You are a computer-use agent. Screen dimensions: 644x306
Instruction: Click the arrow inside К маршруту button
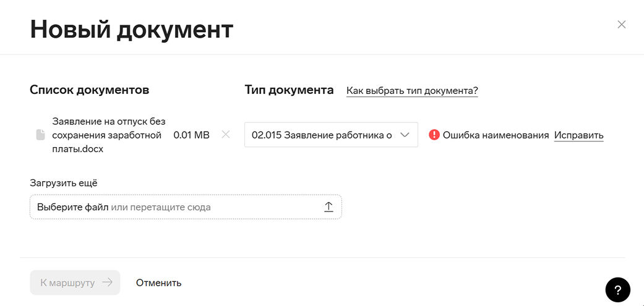tap(107, 283)
